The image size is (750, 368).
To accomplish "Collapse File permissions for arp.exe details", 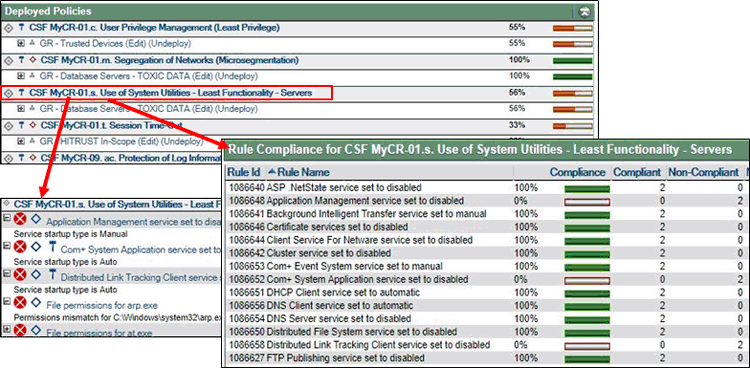I will click(7, 301).
